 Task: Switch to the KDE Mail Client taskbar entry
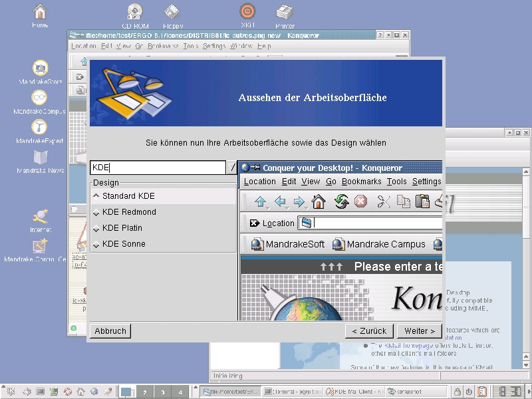pyautogui.click(x=354, y=392)
